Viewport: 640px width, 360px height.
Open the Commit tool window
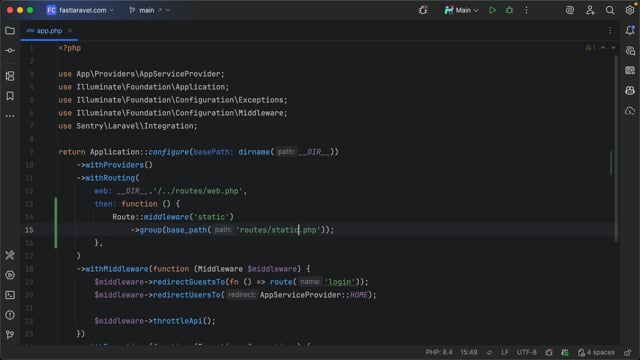pyautogui.click(x=10, y=51)
